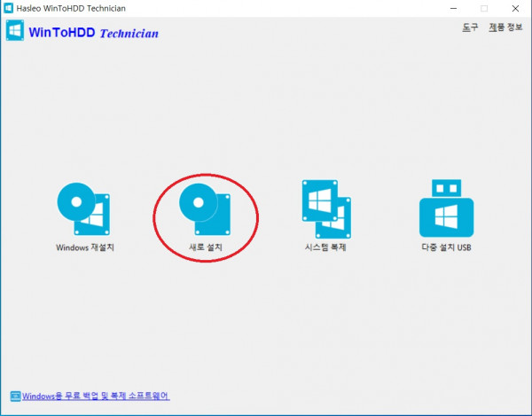Viewport: 532px width, 416px height.
Task: Open the Windows용 무료 백업 및 복제 소프트웨어 link
Action: 96,396
